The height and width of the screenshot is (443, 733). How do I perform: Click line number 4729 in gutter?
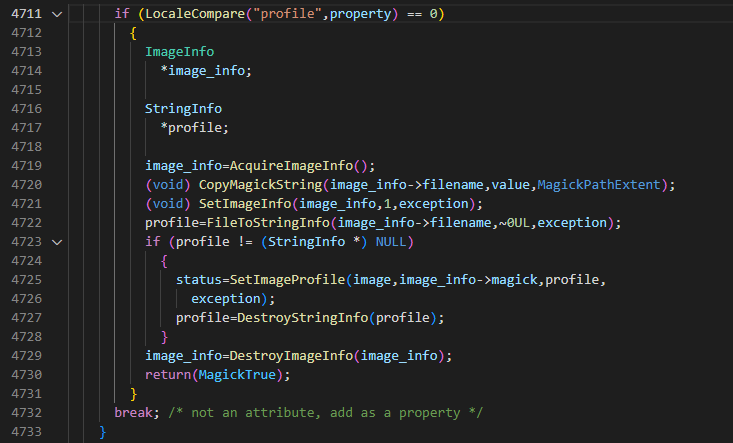27,356
